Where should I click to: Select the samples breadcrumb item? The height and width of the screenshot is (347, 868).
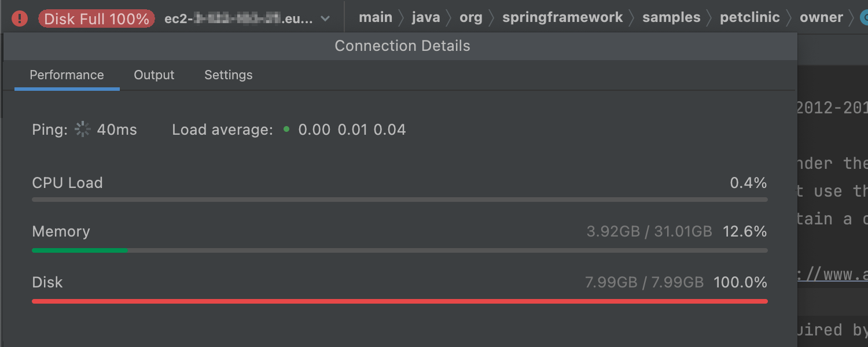click(x=671, y=17)
